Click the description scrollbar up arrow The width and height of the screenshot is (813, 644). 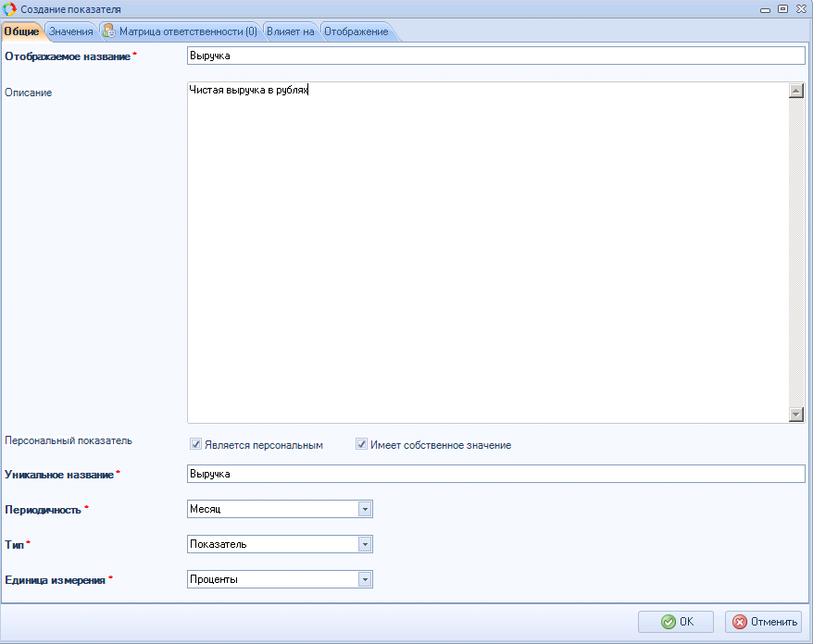pos(795,91)
